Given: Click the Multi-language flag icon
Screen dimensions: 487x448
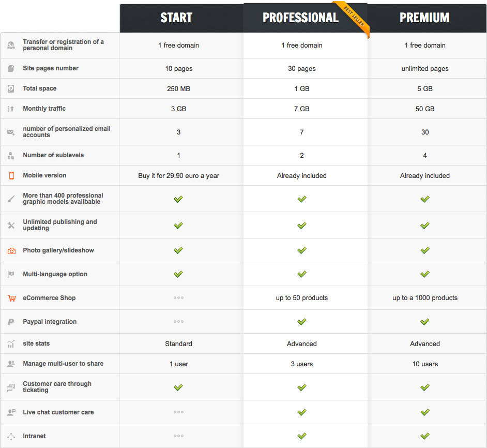Looking at the screenshot, I should pyautogui.click(x=11, y=274).
